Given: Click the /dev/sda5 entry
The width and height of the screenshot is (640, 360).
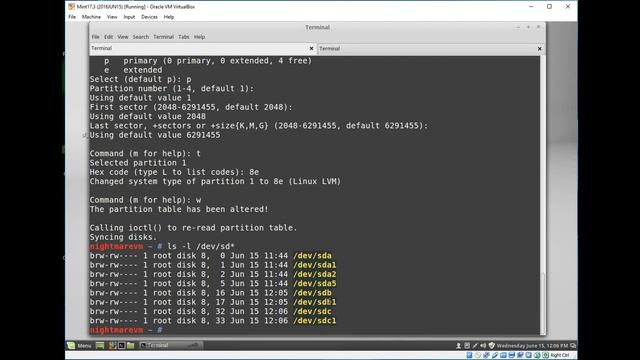Looking at the screenshot, I should (x=315, y=284).
